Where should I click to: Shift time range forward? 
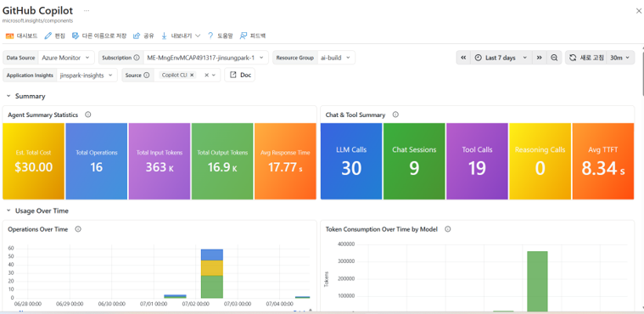click(540, 58)
